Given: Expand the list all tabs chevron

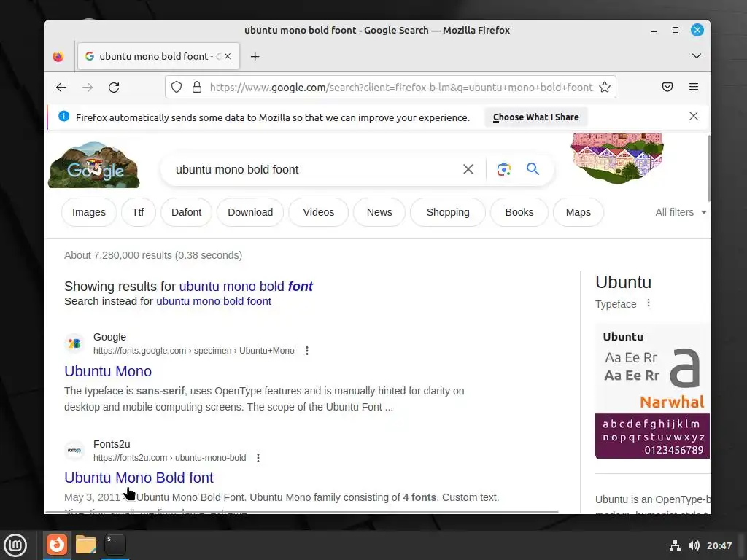Looking at the screenshot, I should 696,56.
